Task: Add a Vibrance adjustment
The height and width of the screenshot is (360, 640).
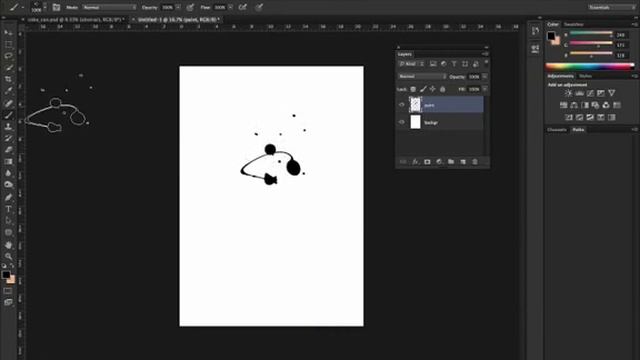Action: [x=611, y=93]
